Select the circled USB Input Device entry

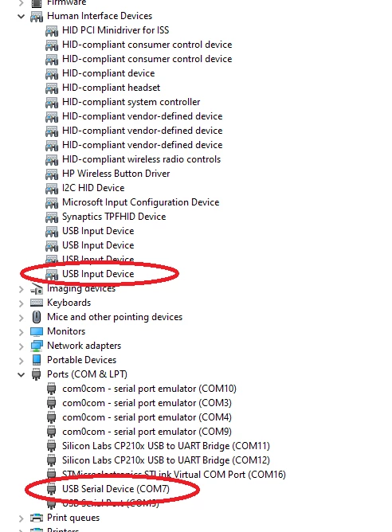coord(98,274)
